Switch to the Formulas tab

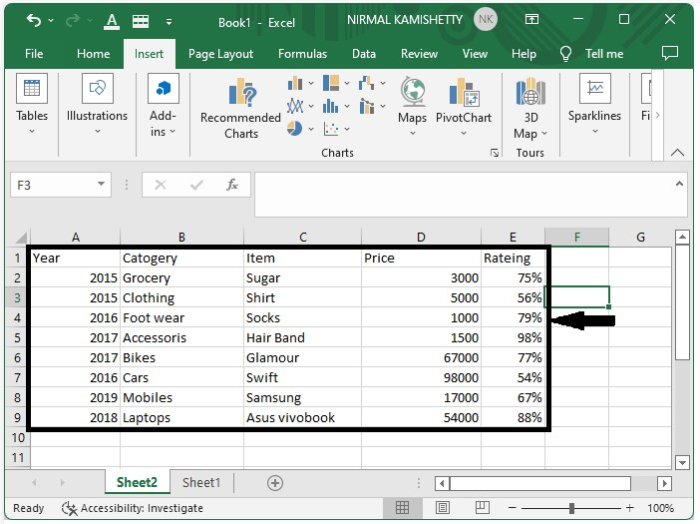point(302,54)
